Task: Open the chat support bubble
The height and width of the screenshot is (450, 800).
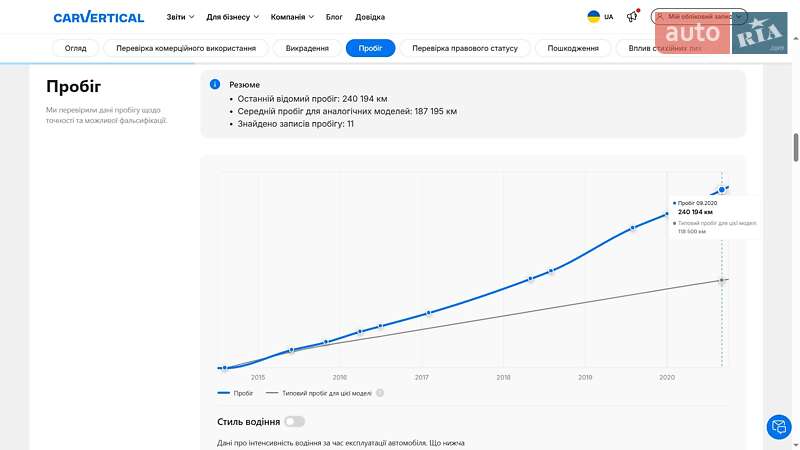Action: tap(778, 427)
